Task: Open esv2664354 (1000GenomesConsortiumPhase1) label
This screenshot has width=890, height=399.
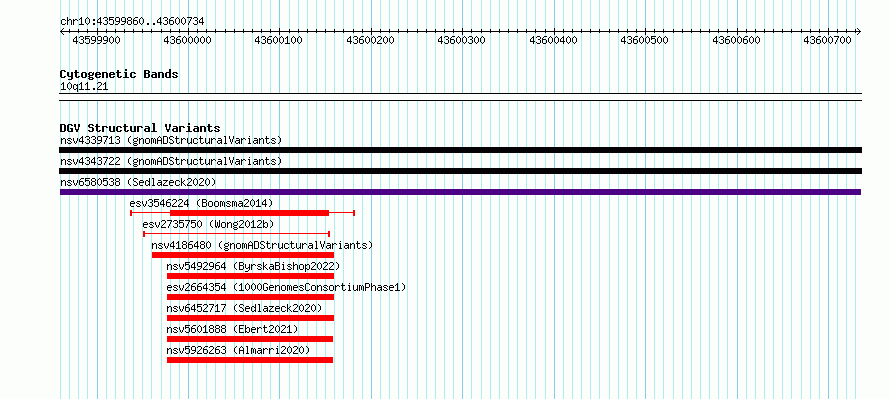Action: pos(287,287)
